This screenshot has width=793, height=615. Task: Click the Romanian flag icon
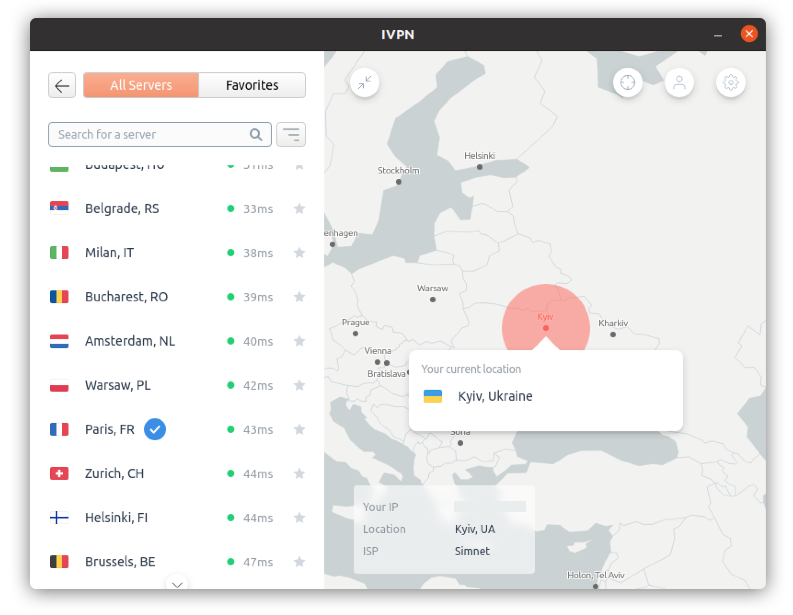click(59, 296)
